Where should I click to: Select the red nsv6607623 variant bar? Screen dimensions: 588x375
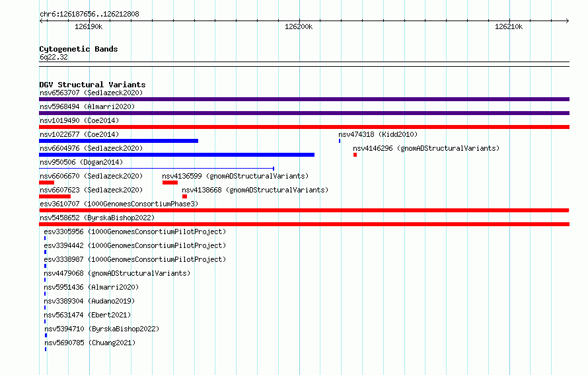(55, 196)
